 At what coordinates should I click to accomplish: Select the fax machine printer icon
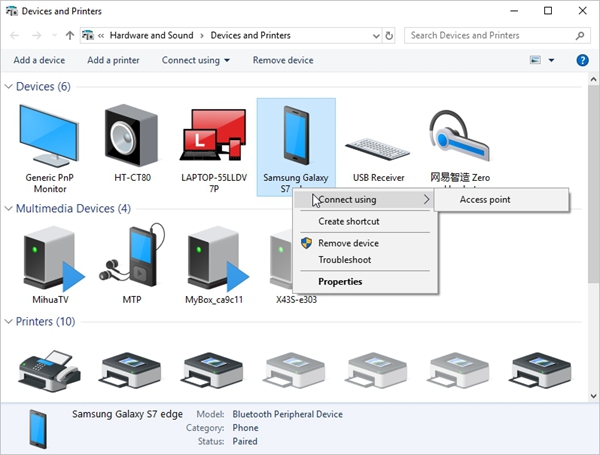pyautogui.click(x=49, y=370)
